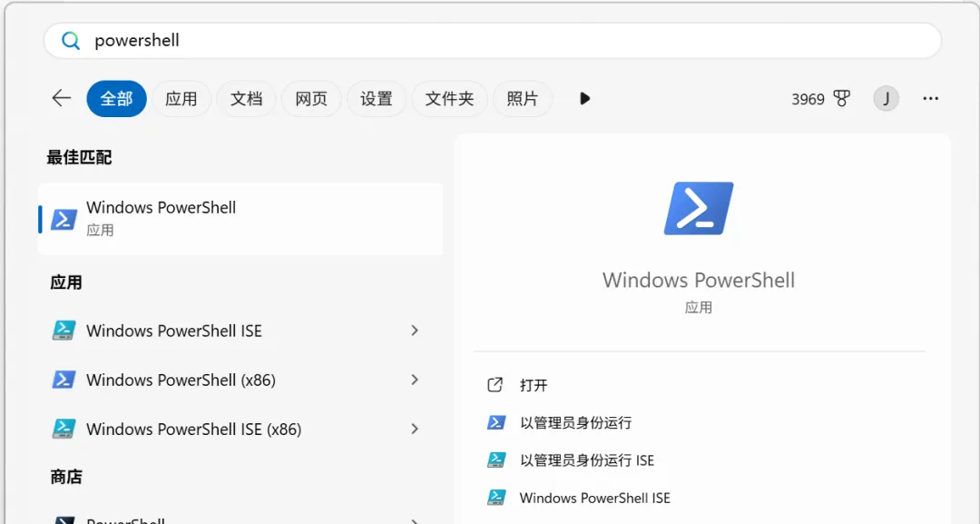Open the three-dot more options menu
980x524 pixels.
pyautogui.click(x=931, y=99)
